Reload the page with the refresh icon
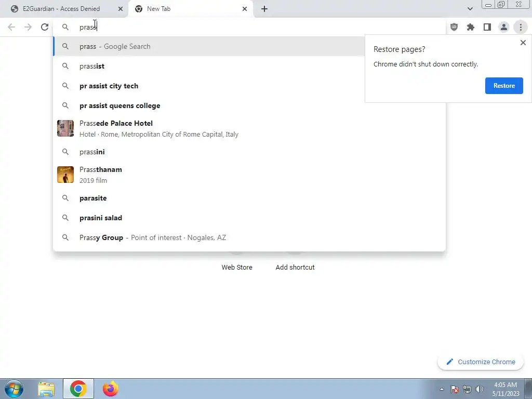This screenshot has width=532, height=399. pos(45,27)
